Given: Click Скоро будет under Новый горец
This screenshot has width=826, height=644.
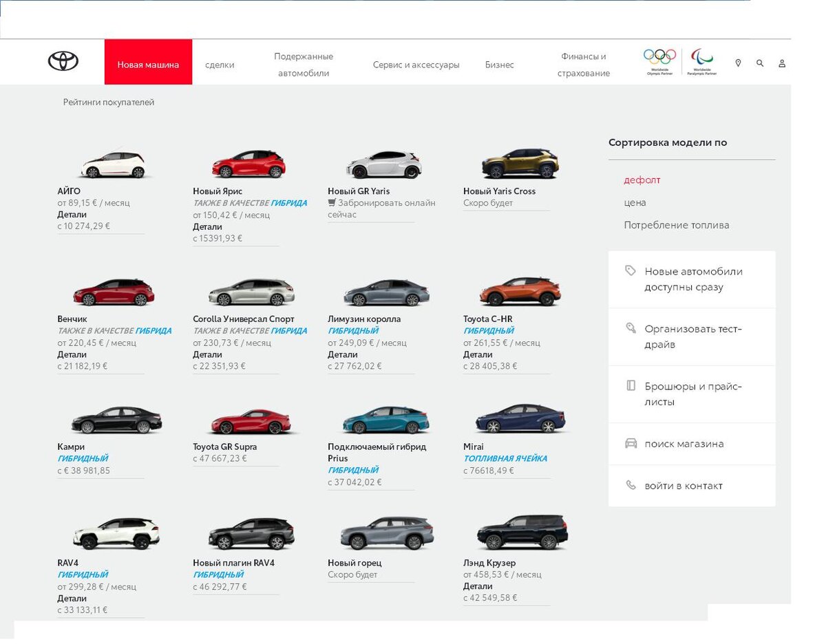Looking at the screenshot, I should point(352,575).
